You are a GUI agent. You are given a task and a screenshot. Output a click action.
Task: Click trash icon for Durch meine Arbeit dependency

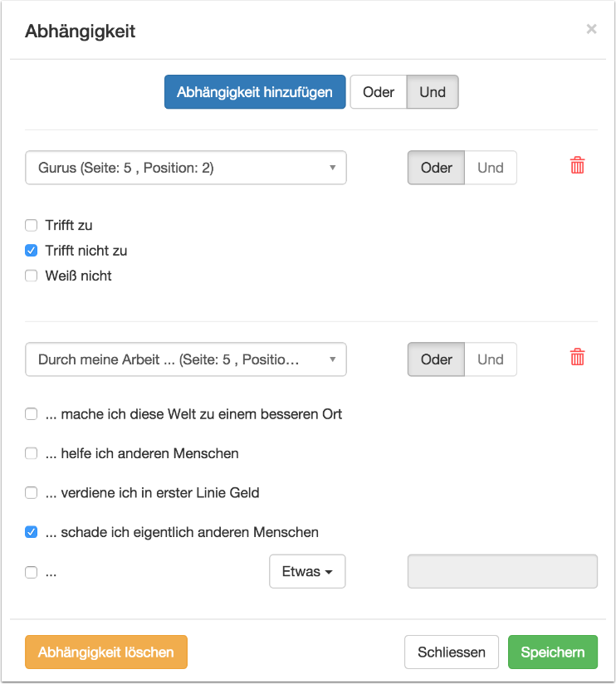tap(577, 358)
